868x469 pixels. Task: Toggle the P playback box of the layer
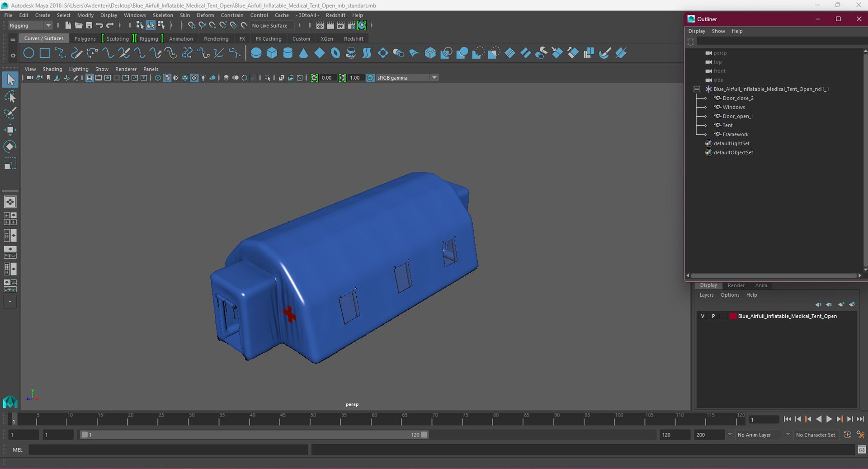coord(713,316)
